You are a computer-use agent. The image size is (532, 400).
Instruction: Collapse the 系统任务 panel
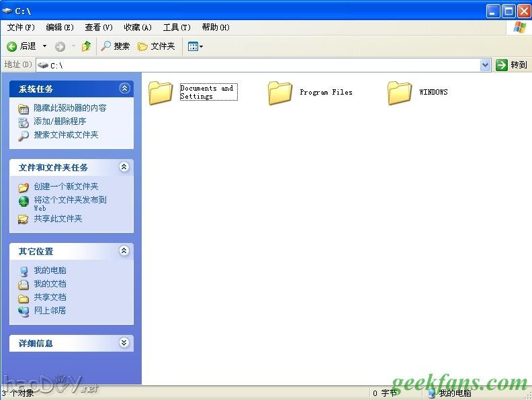[124, 89]
